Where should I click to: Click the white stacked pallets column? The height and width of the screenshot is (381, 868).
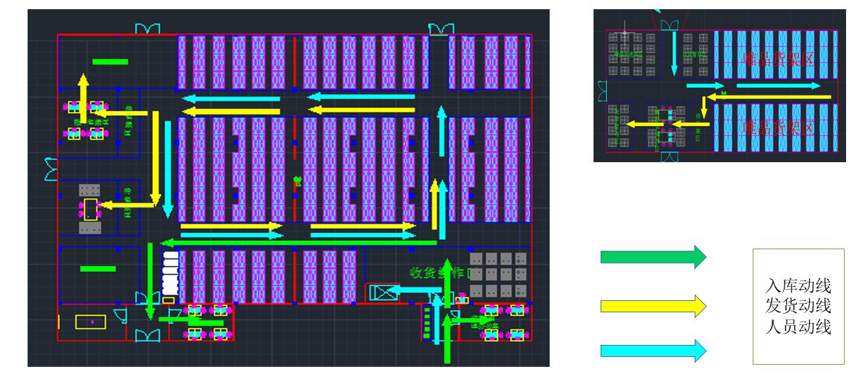pyautogui.click(x=169, y=273)
